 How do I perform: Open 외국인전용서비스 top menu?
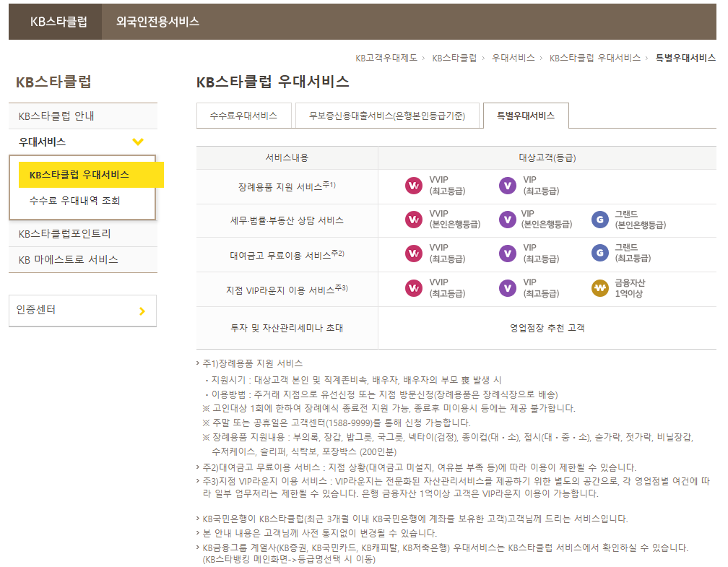click(157, 22)
